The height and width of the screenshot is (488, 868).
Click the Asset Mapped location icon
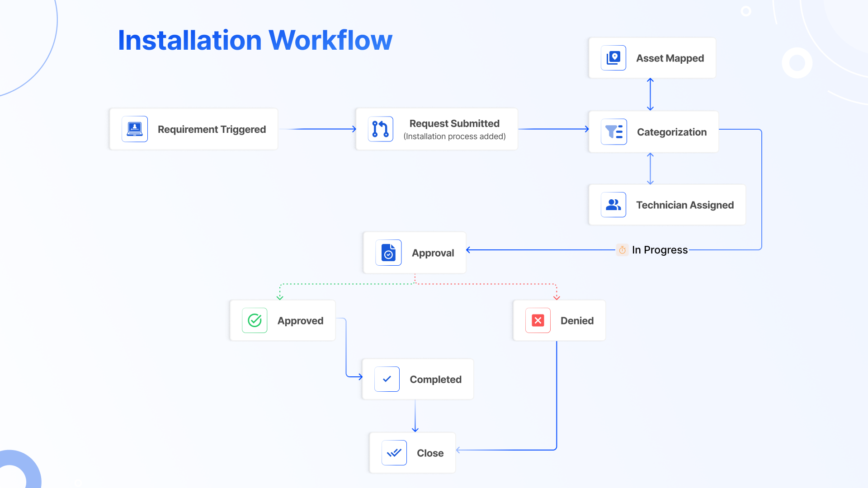pyautogui.click(x=613, y=58)
